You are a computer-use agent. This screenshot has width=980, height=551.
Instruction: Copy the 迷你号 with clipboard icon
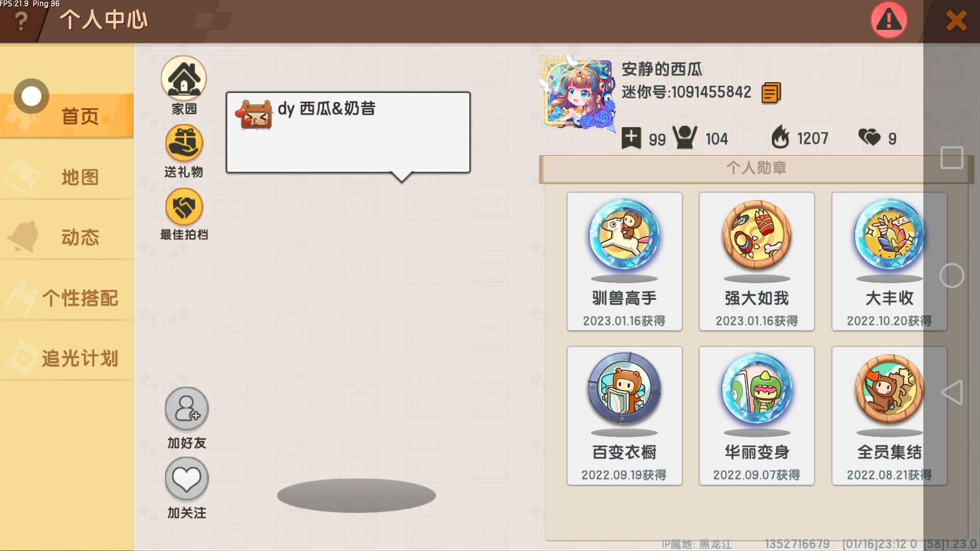pyautogui.click(x=771, y=93)
